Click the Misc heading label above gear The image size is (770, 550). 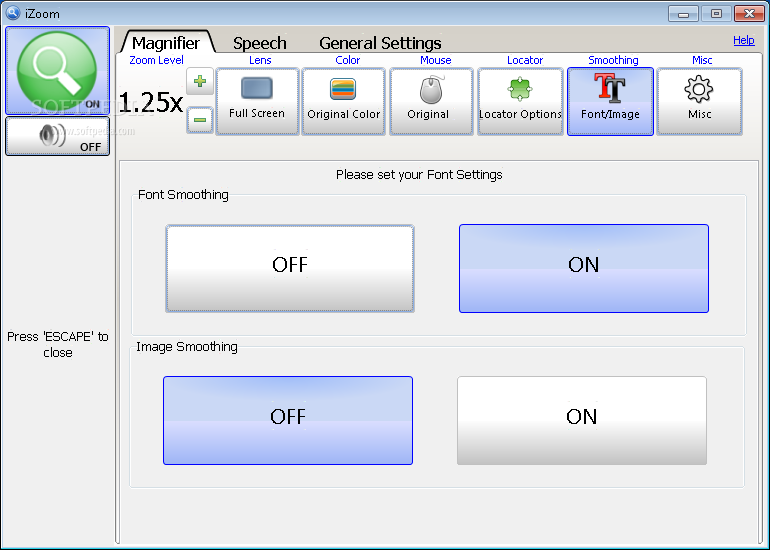point(702,60)
